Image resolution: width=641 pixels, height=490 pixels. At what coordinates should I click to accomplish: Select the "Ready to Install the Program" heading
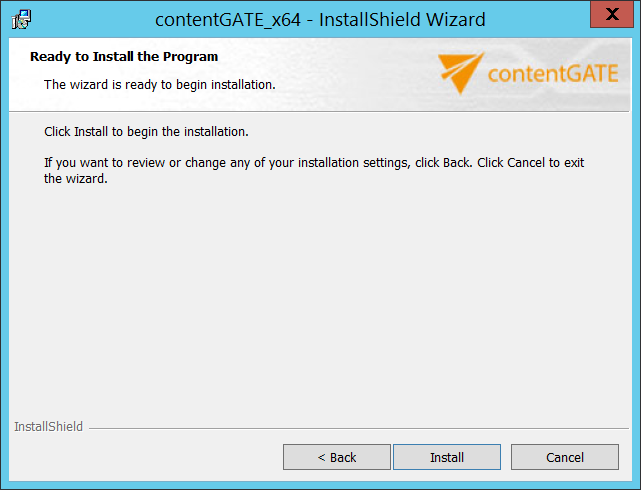124,57
